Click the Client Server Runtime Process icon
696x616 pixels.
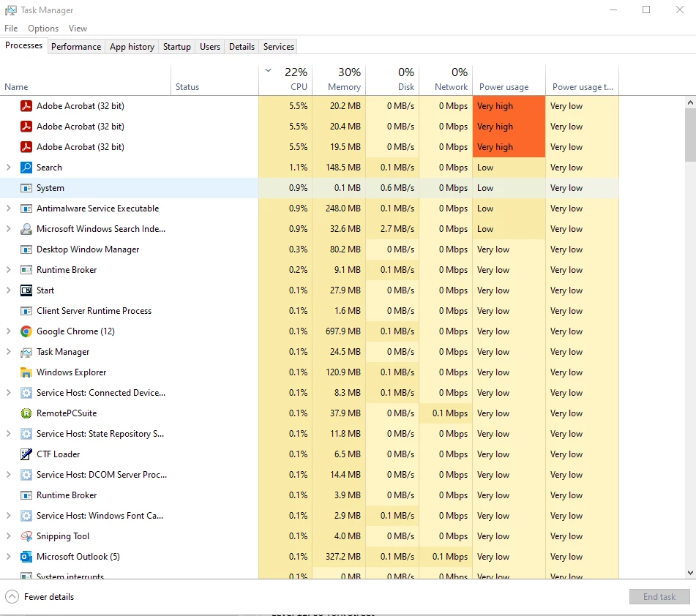26,311
